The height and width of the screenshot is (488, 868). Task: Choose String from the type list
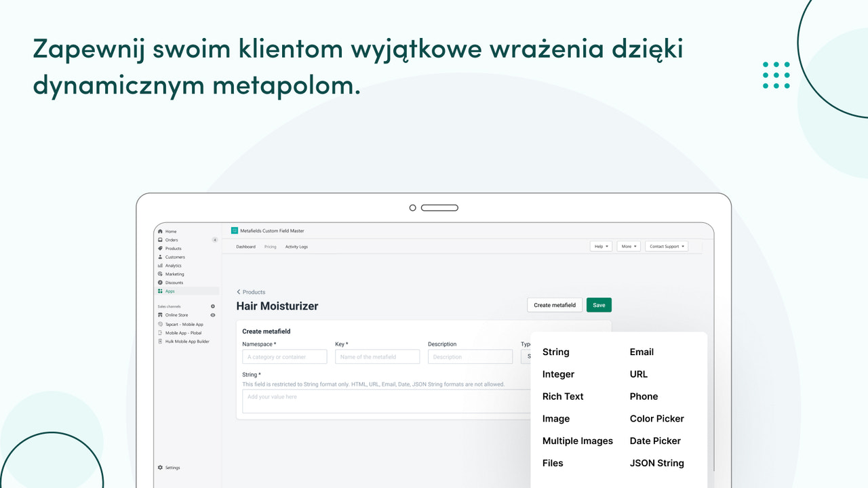[x=556, y=352]
